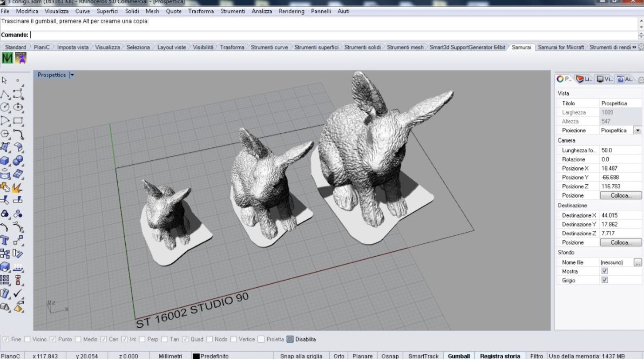Toggle Snap alla griglia in status bar
The image size is (644, 359).
(x=301, y=356)
